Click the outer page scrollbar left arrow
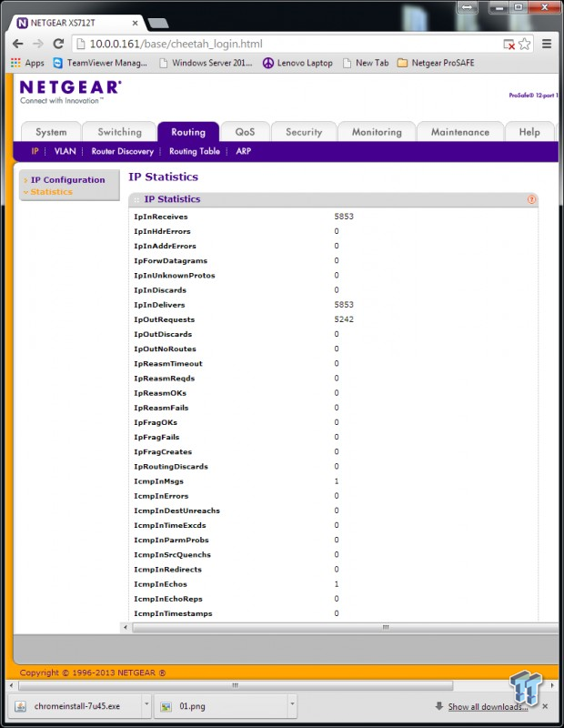This screenshot has height=728, width=564. click(x=12, y=685)
